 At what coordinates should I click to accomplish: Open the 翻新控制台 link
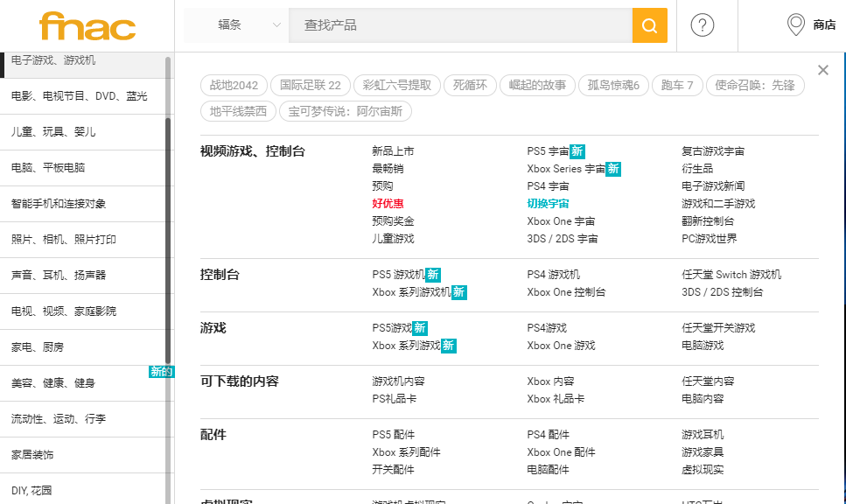click(x=708, y=220)
